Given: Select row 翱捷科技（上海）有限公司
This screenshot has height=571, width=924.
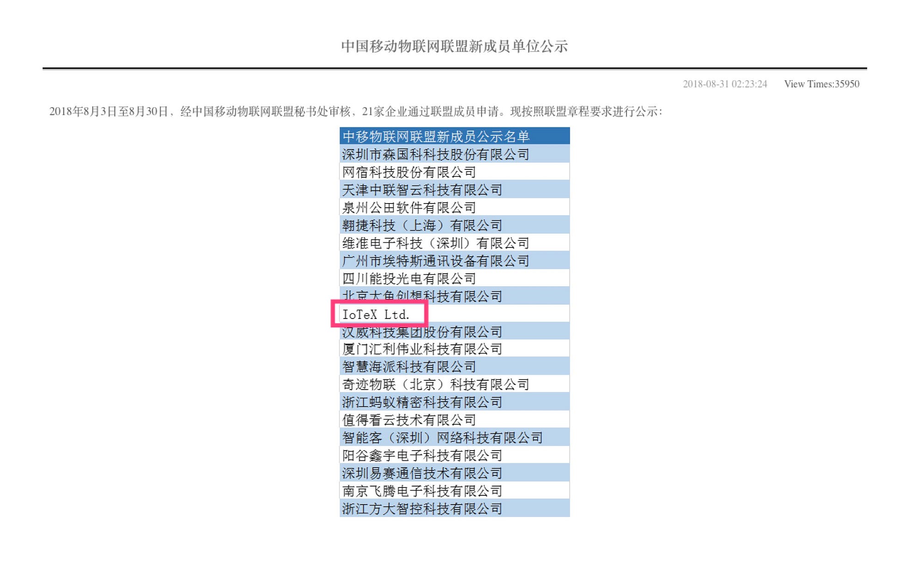Looking at the screenshot, I should click(x=455, y=225).
